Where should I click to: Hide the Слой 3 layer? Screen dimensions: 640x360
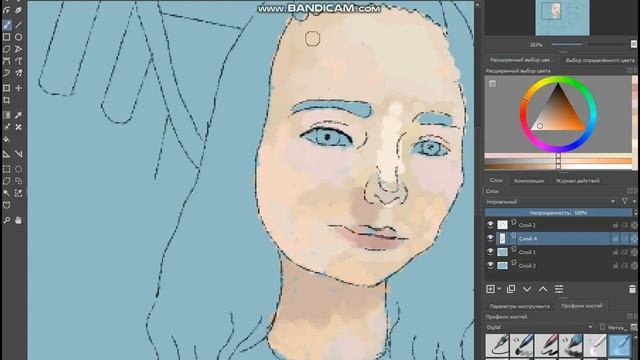490,265
